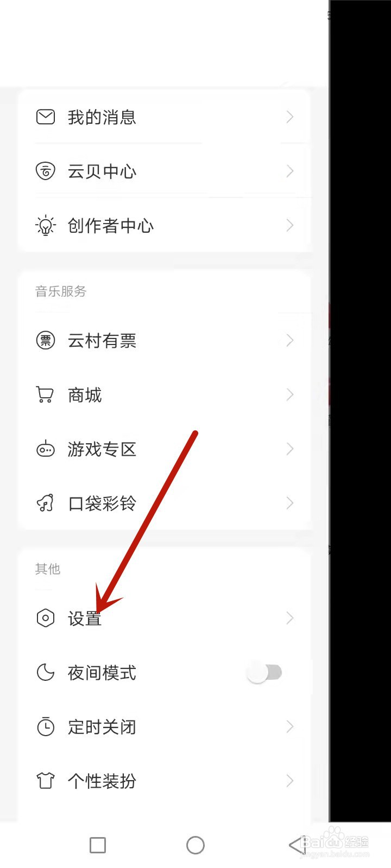This screenshot has width=391, height=868.
Task: Tap the shopping cart icon for 商城
Action: click(45, 394)
